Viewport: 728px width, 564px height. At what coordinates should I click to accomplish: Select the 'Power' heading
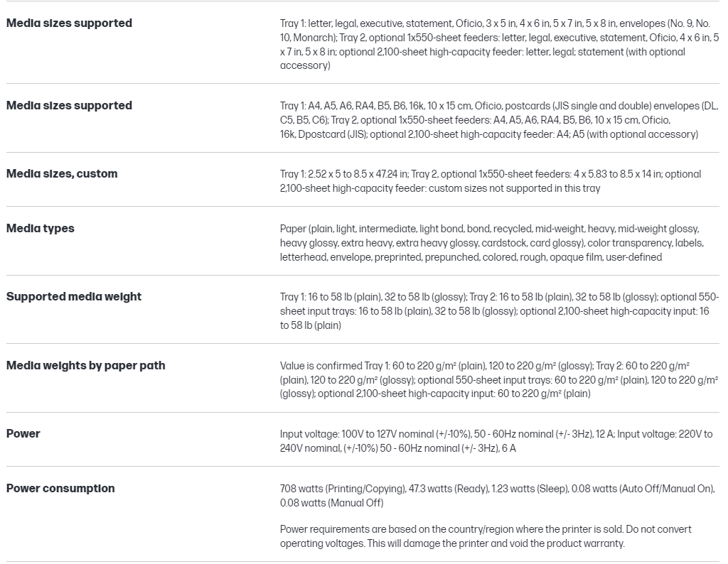(x=23, y=434)
